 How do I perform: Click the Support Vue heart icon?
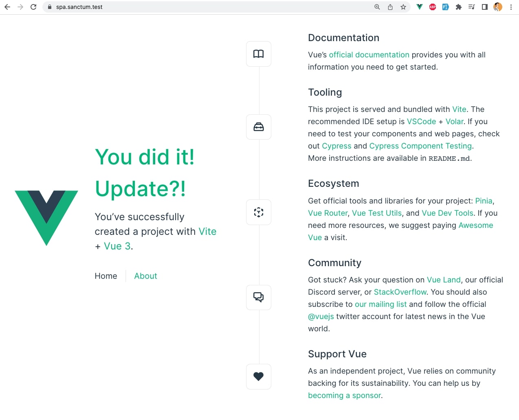(x=259, y=376)
